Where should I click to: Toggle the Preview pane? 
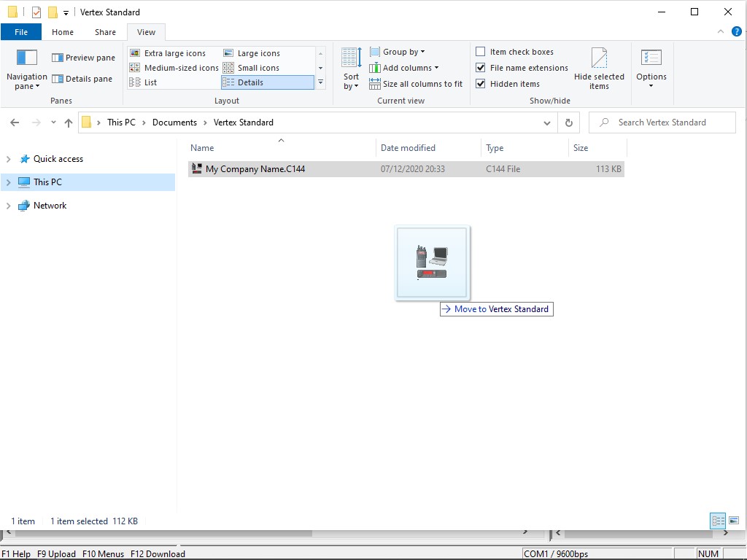83,58
